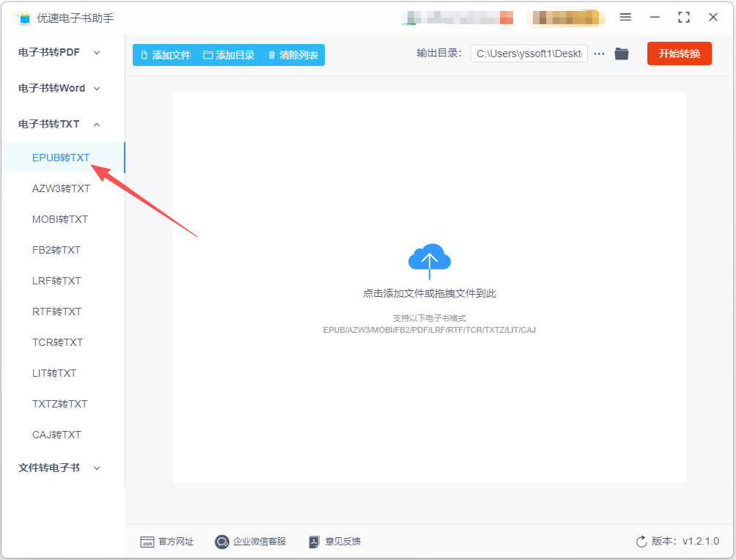This screenshot has width=736, height=560.
Task: Click the feedback icon in footer
Action: [x=314, y=542]
